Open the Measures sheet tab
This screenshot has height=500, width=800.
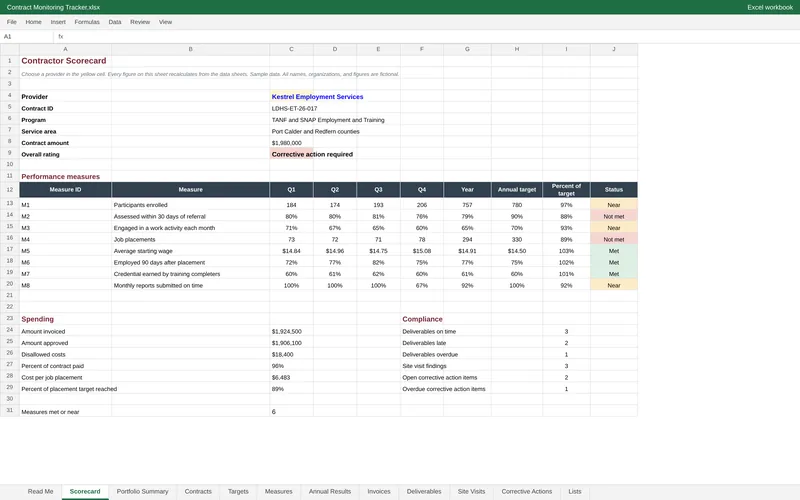point(279,491)
